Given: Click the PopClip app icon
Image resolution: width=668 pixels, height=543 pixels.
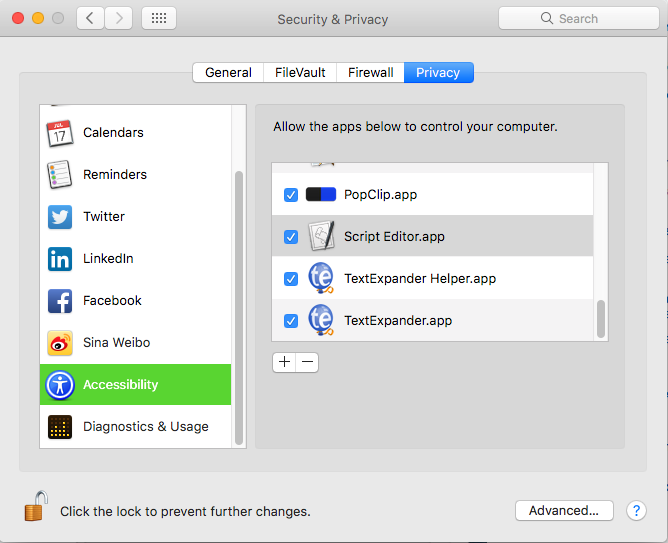Looking at the screenshot, I should (x=321, y=195).
